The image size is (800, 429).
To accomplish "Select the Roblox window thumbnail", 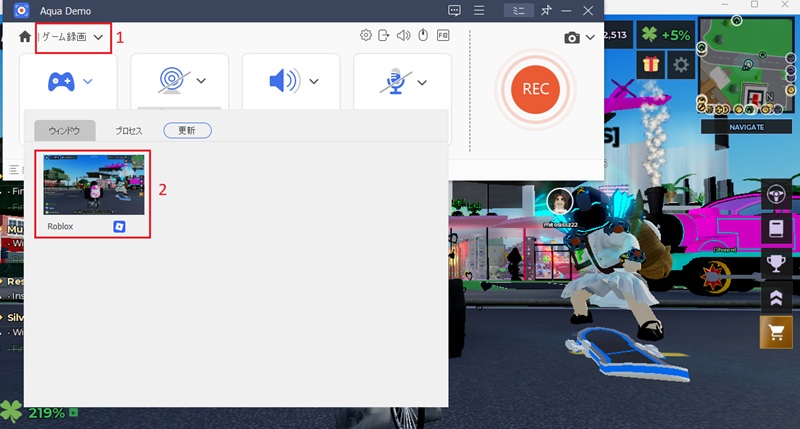I will pos(93,194).
